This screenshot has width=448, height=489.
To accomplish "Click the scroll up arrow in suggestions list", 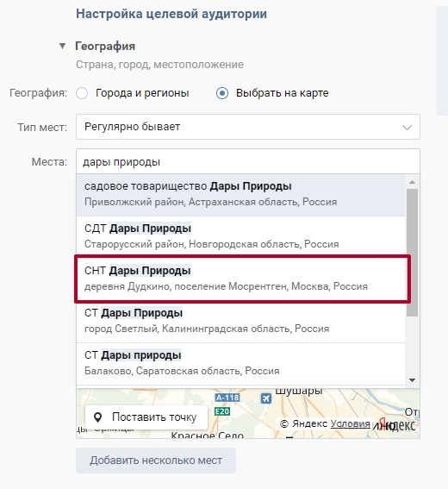I will pyautogui.click(x=412, y=182).
